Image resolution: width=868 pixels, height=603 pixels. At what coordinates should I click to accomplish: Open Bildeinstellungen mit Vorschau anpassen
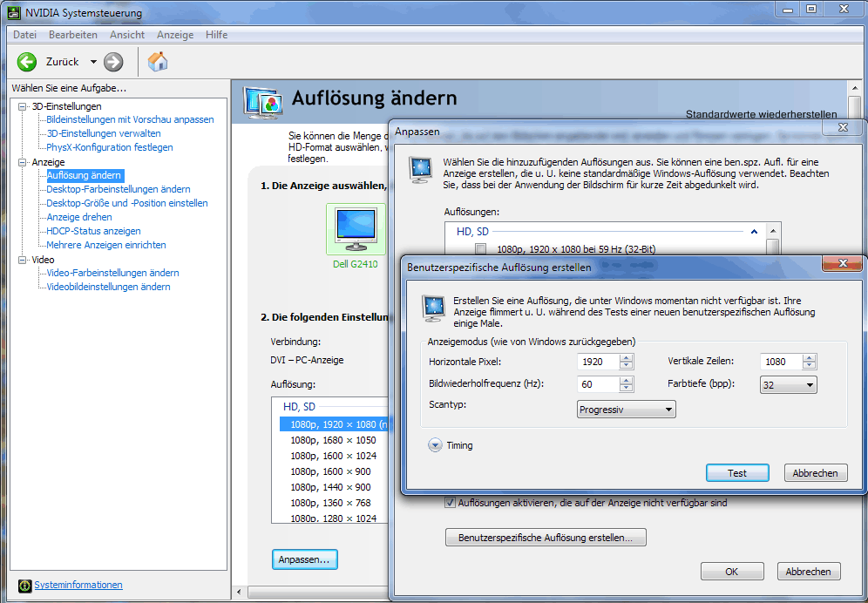pos(130,119)
